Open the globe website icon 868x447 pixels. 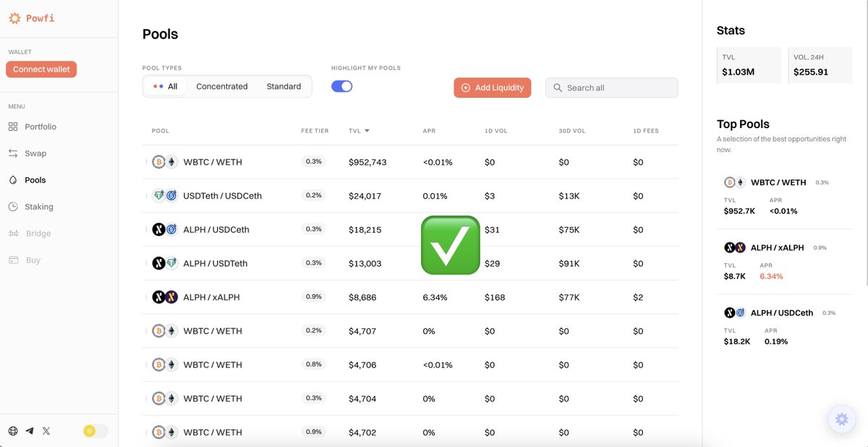click(x=13, y=431)
